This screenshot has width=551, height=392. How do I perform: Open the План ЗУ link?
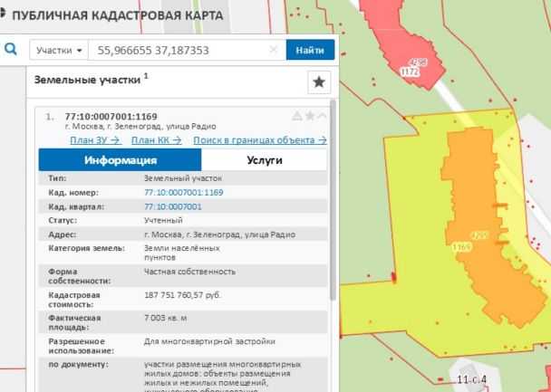pos(95,140)
